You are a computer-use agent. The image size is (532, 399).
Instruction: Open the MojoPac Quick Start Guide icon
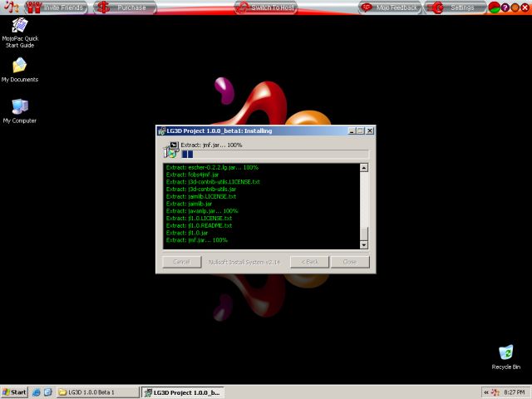(x=20, y=25)
